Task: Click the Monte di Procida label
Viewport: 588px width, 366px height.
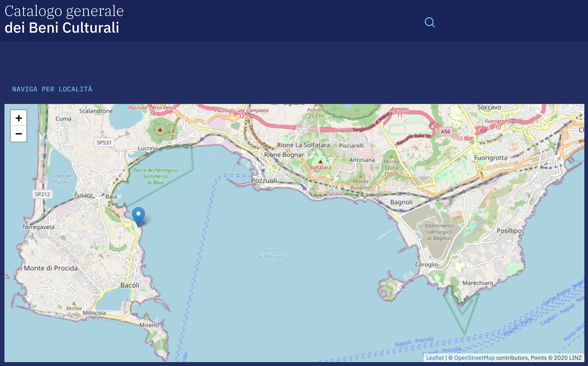Action: pyautogui.click(x=51, y=268)
